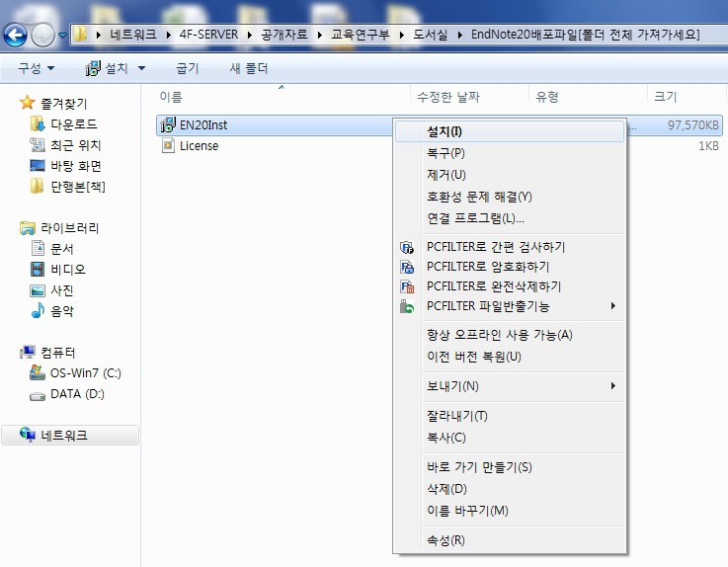Viewport: 728px width, 567px height.
Task: Click the 4F-SERVER breadcrumb segment
Action: point(209,35)
